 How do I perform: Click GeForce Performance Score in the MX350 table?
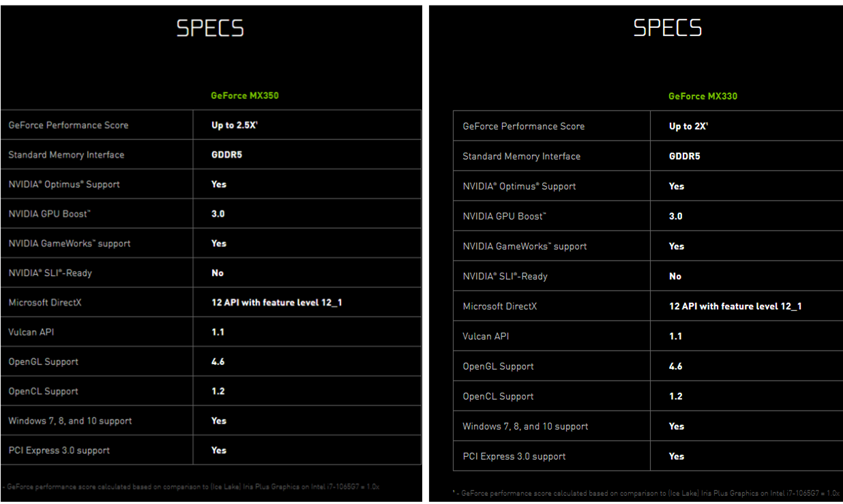tap(68, 125)
